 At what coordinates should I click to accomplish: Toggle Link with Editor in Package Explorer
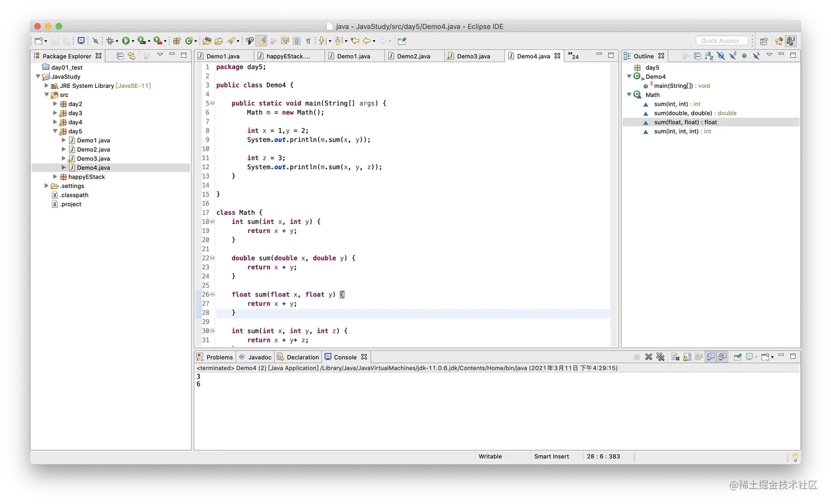point(132,56)
